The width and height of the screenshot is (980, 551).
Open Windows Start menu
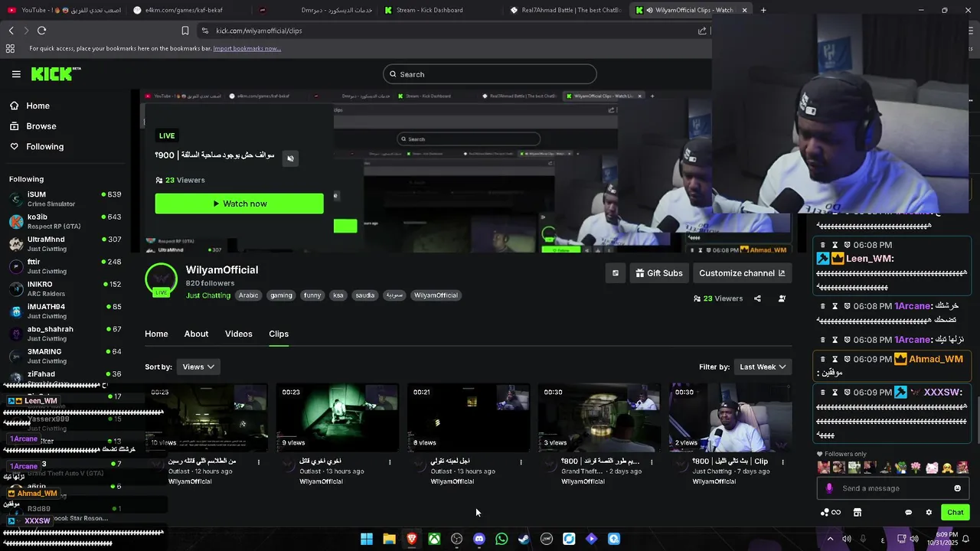pyautogui.click(x=367, y=539)
